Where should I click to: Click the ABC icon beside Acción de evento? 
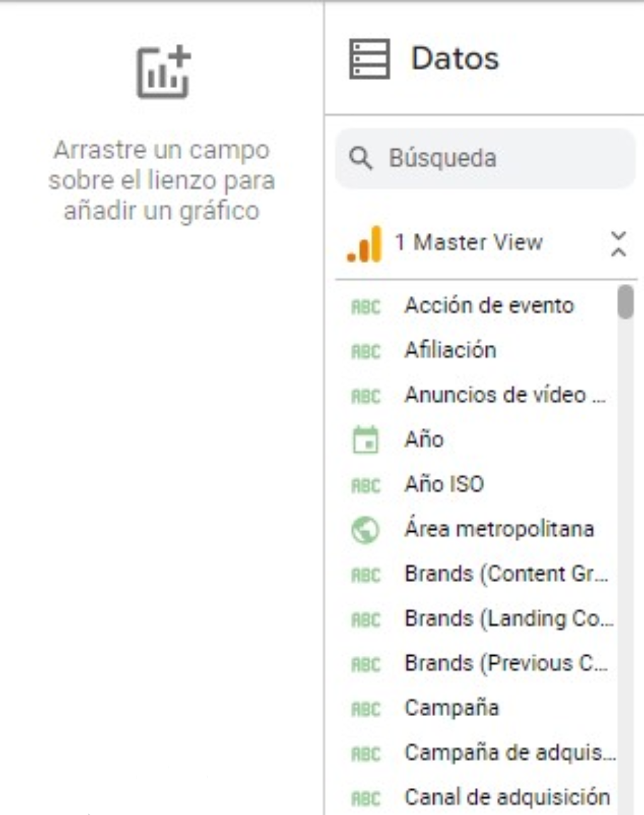[x=365, y=306]
